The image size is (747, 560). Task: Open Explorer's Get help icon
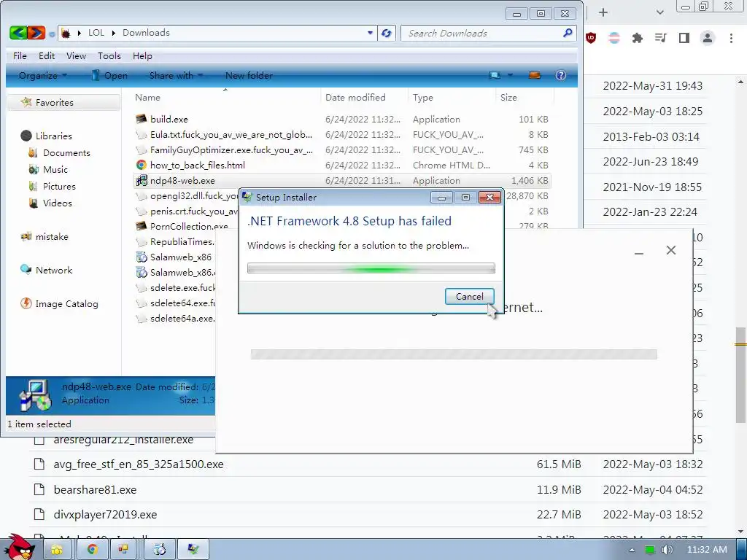tap(561, 75)
